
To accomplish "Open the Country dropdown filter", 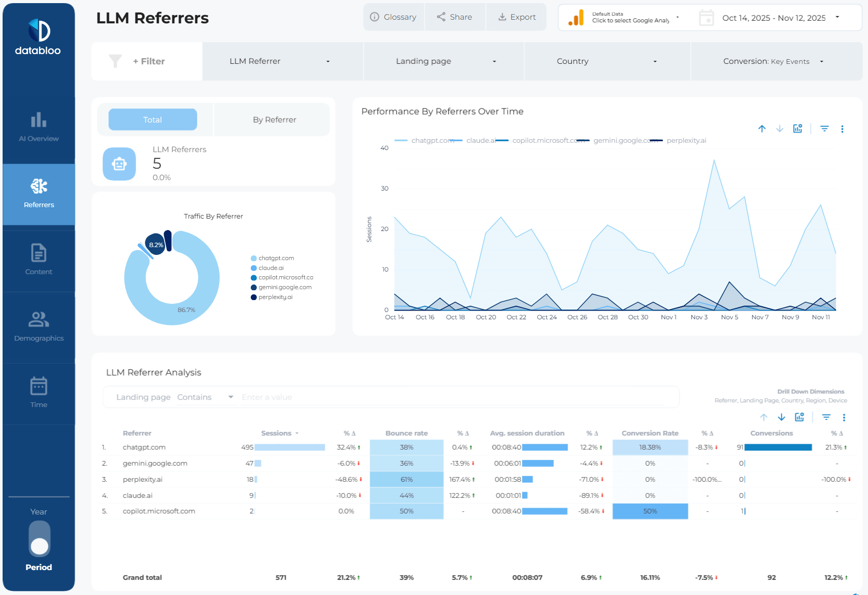I will tap(607, 61).
